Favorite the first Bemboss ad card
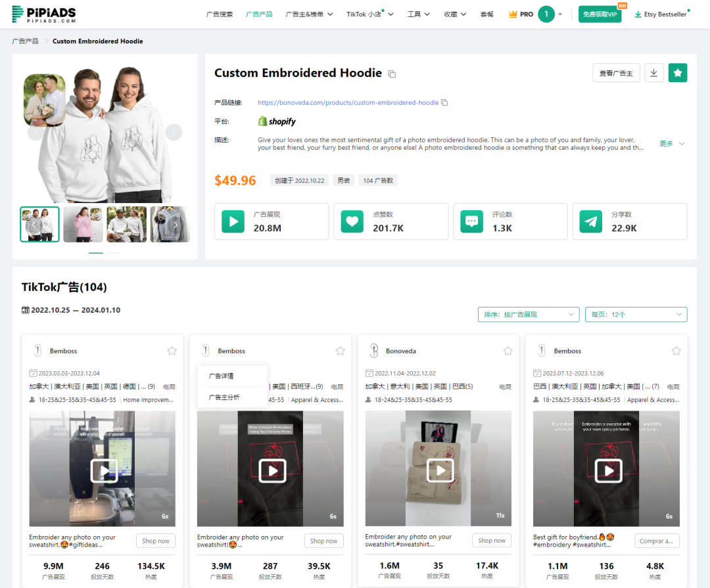Image resolution: width=710 pixels, height=588 pixels. tap(172, 351)
